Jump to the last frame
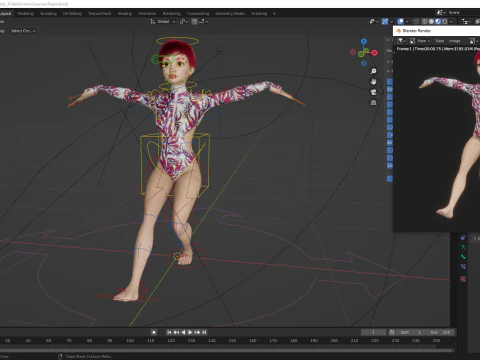This screenshot has height=360, width=480. click(204, 332)
